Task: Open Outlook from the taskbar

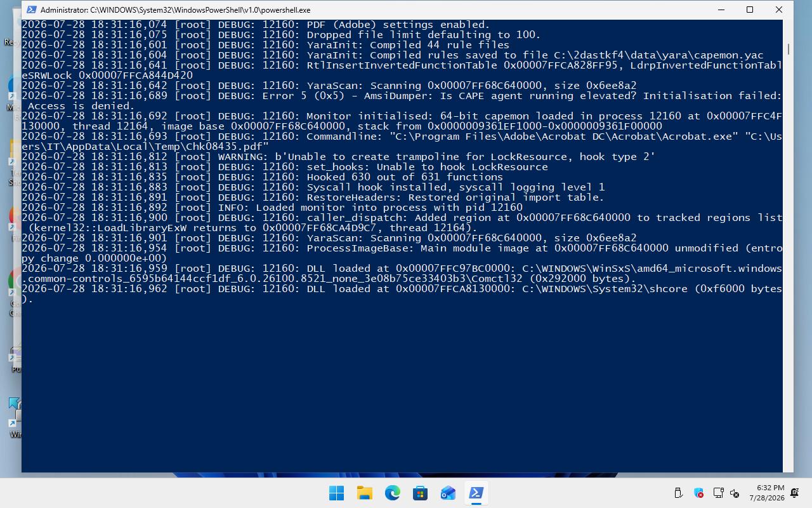Action: tap(448, 493)
